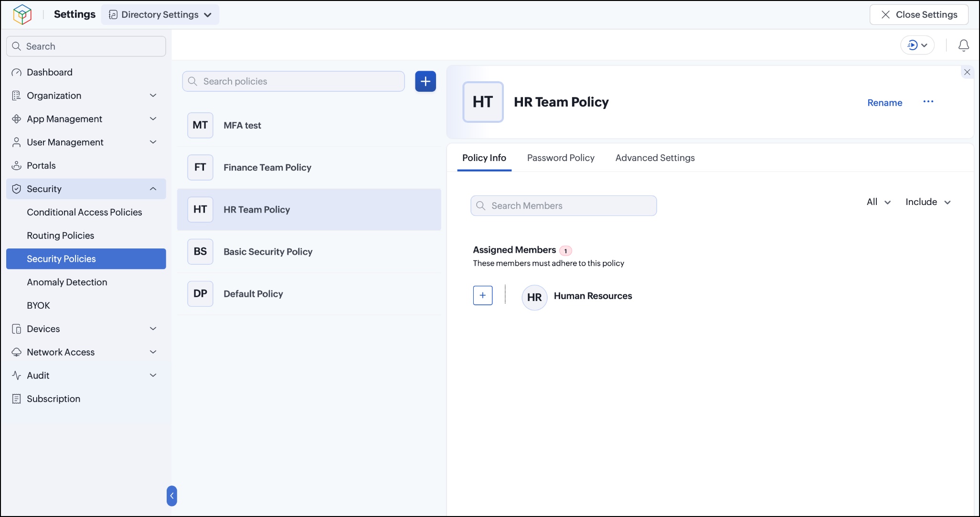
Task: Open notifications bell icon
Action: [964, 45]
